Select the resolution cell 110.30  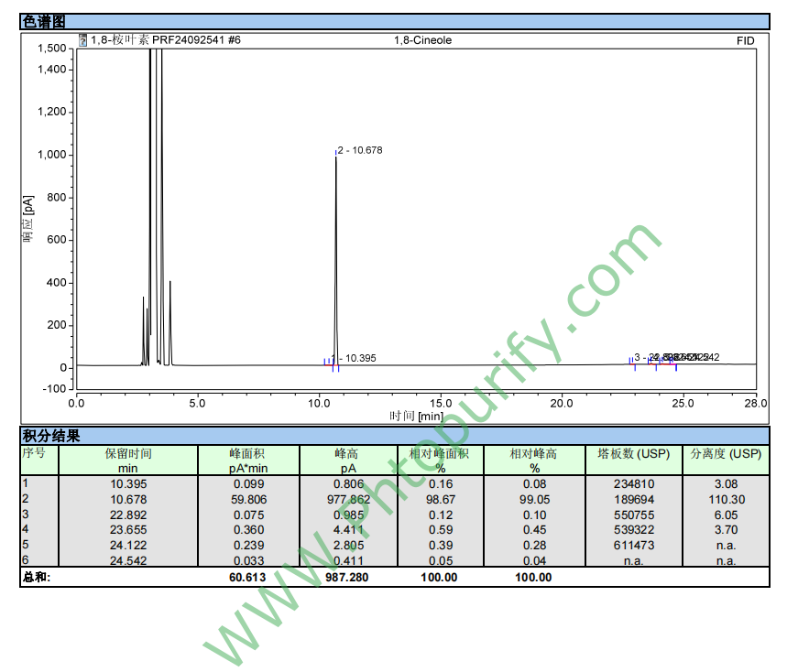[x=726, y=499]
